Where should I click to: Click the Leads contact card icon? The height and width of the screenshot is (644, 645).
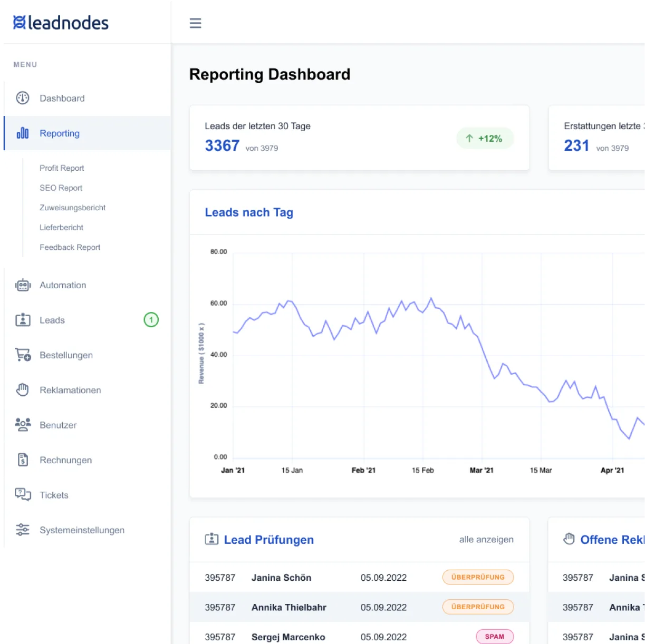click(23, 320)
